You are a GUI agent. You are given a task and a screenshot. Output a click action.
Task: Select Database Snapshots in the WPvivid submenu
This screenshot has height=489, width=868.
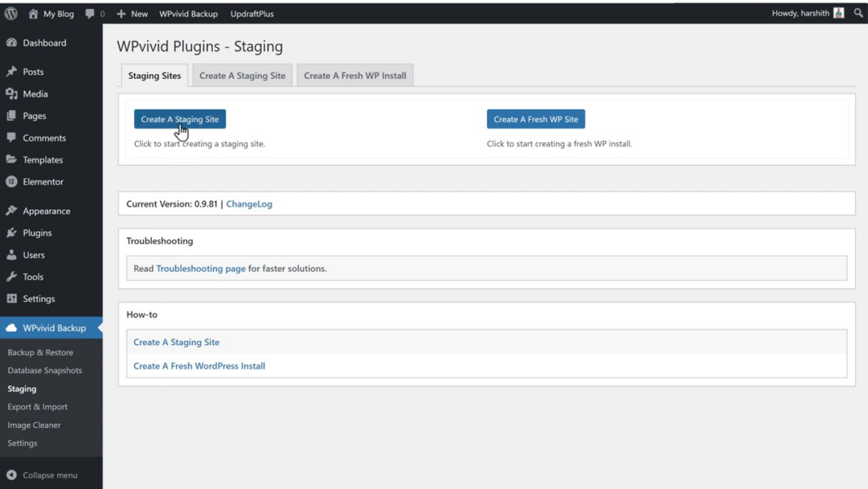pyautogui.click(x=44, y=370)
